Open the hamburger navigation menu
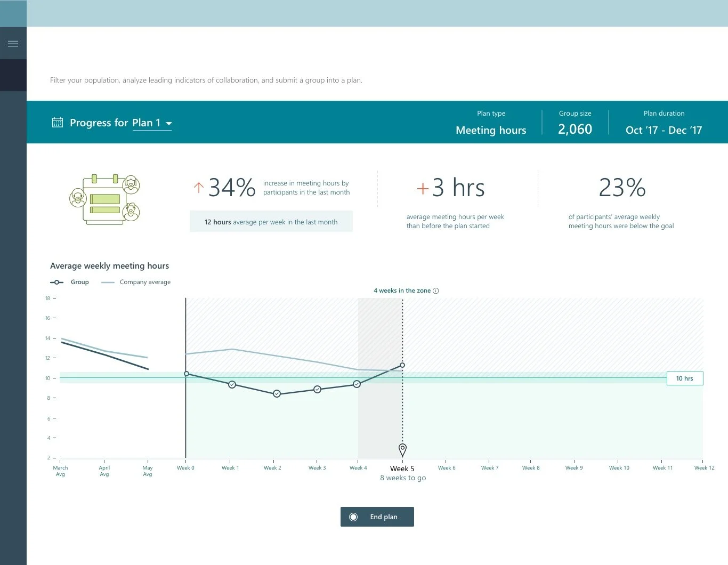This screenshot has height=565, width=728. pos(13,43)
